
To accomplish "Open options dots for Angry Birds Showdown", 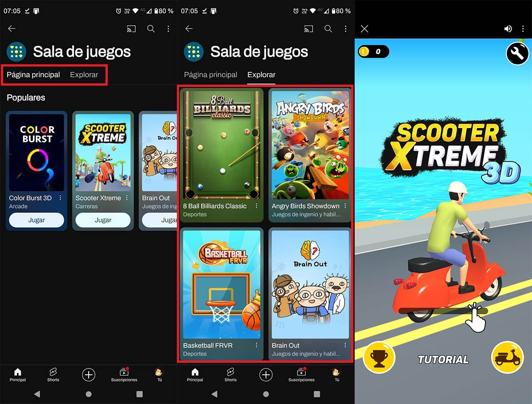I will tap(345, 206).
